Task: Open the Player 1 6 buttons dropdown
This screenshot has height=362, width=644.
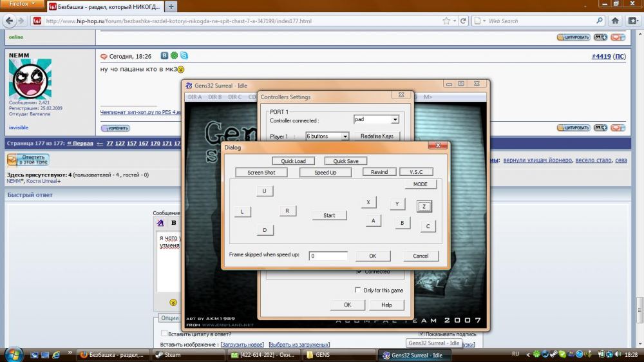Action: [x=345, y=137]
